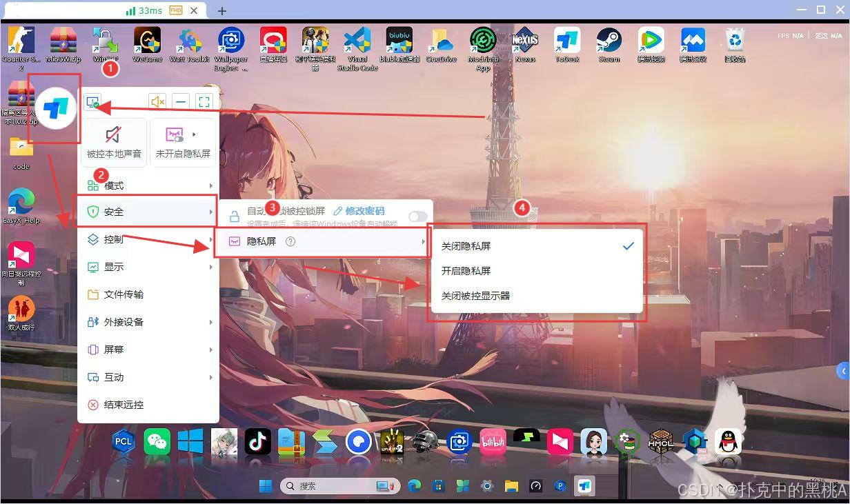
Task: Expand the 隐私屏 submenu arrow
Action: (424, 241)
